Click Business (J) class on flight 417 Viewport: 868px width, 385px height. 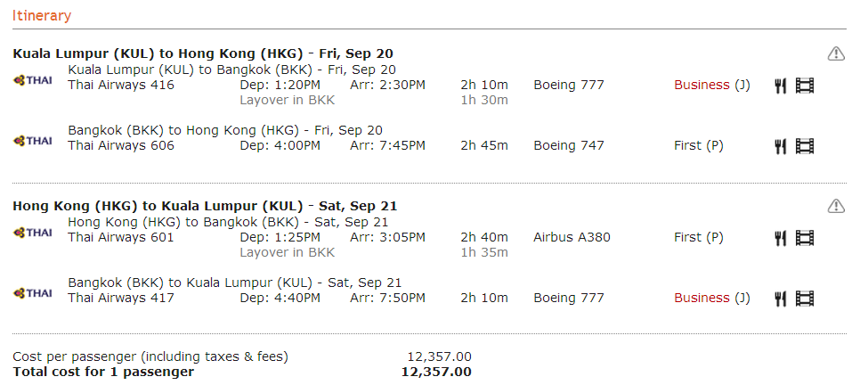711,299
